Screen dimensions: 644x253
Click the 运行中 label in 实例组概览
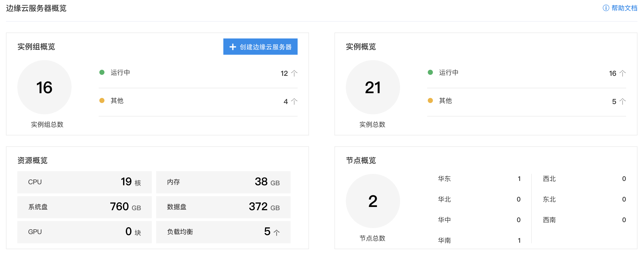(120, 73)
